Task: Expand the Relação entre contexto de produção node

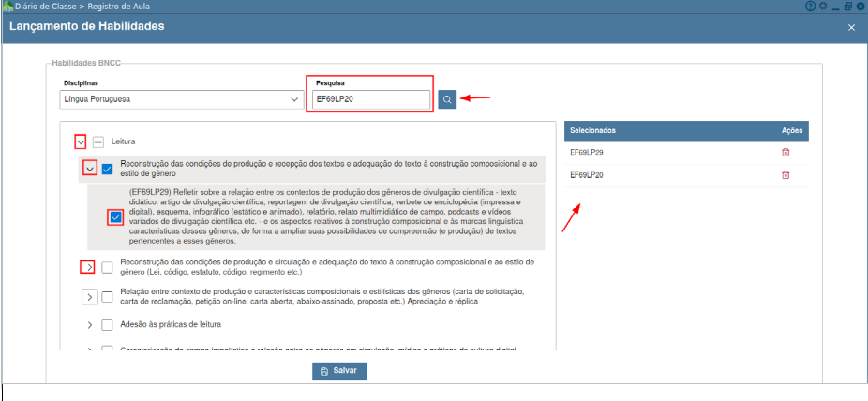Action: coord(90,297)
